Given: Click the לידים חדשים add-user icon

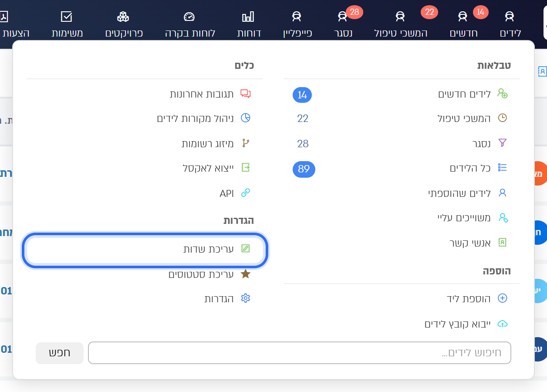Looking at the screenshot, I should pyautogui.click(x=503, y=94).
